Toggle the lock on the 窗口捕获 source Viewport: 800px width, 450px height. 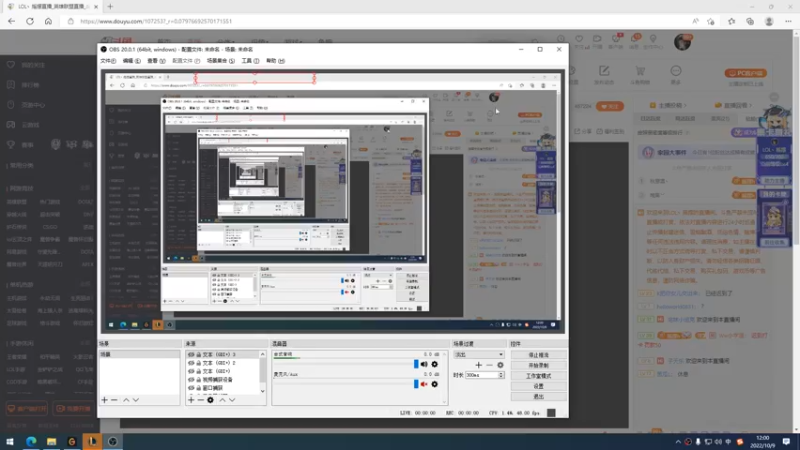pos(198,388)
